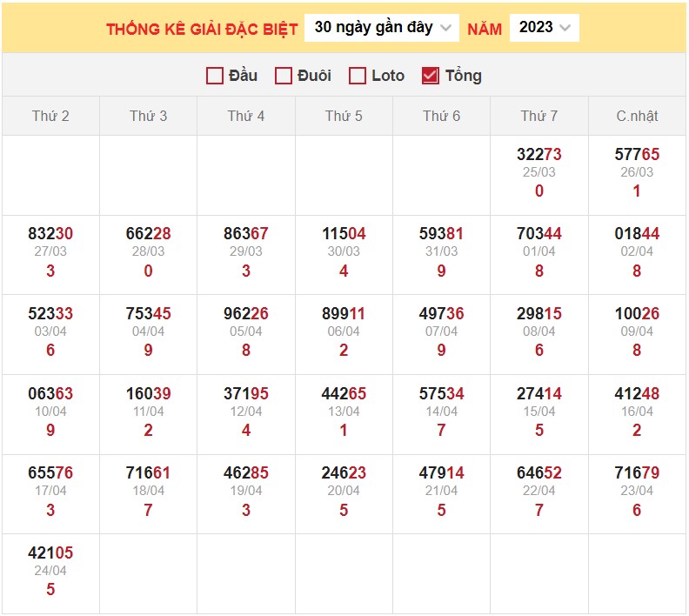
Task: Open the 83230 result on 27/03
Action: pos(50,234)
